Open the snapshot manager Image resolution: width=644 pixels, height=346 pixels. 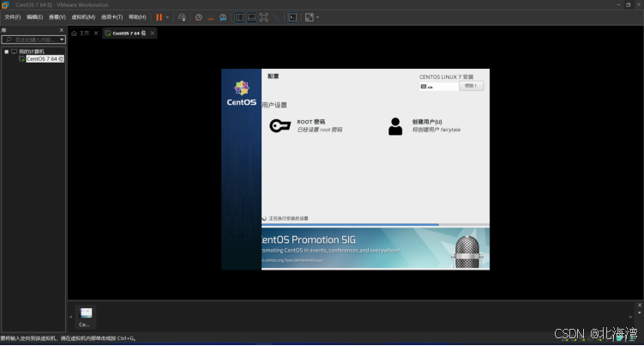point(223,17)
